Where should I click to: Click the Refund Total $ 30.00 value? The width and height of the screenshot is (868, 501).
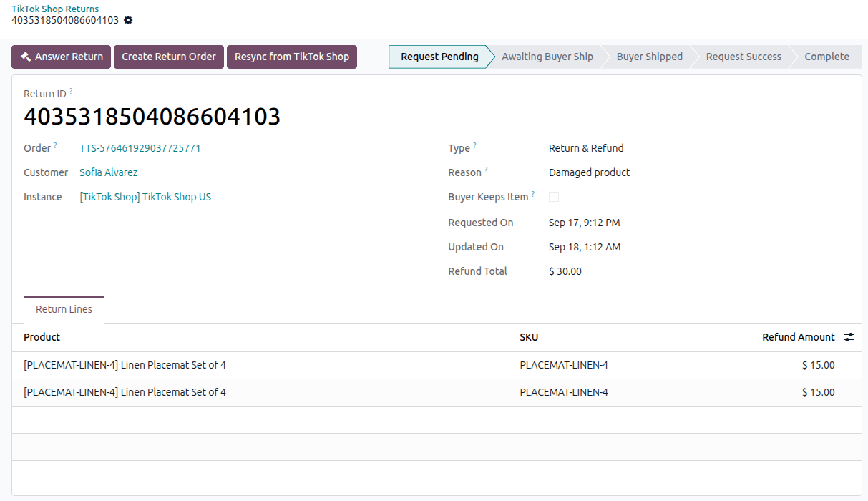(565, 271)
